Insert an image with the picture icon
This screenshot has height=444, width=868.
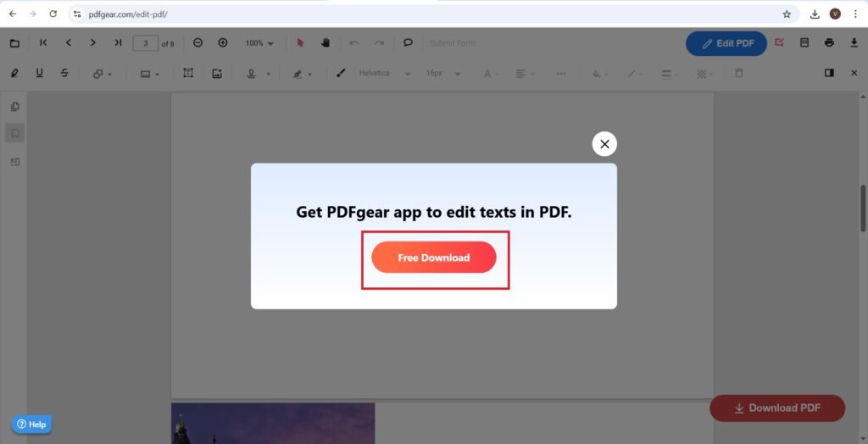click(x=217, y=74)
